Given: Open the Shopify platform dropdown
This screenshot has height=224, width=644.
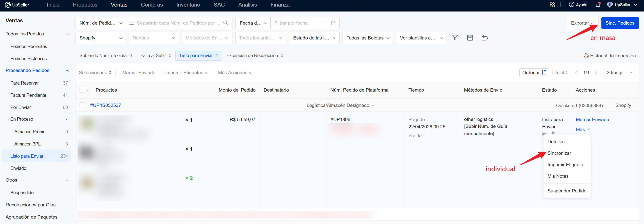Looking at the screenshot, I should [100, 38].
